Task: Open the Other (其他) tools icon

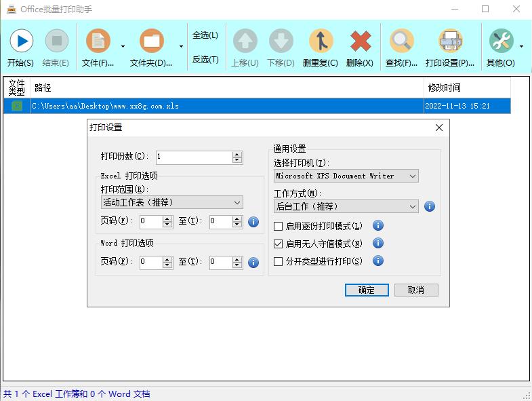Action: (x=501, y=41)
